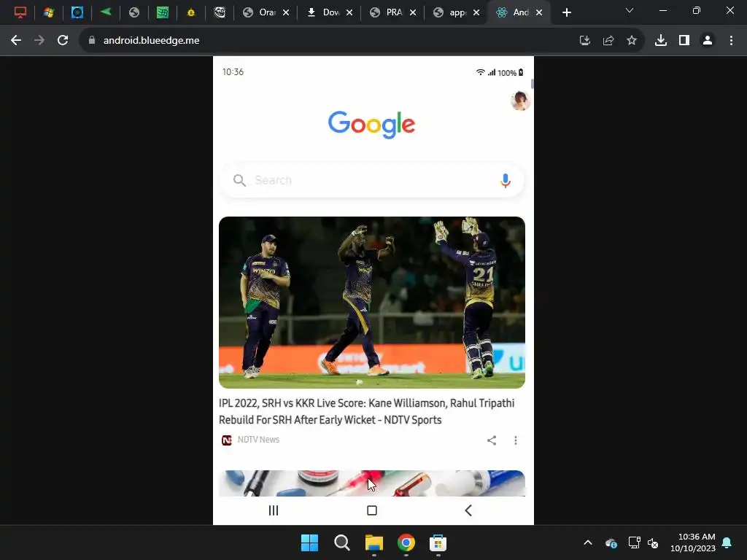Tap the Google Search field
747x560 pixels.
[372, 181]
